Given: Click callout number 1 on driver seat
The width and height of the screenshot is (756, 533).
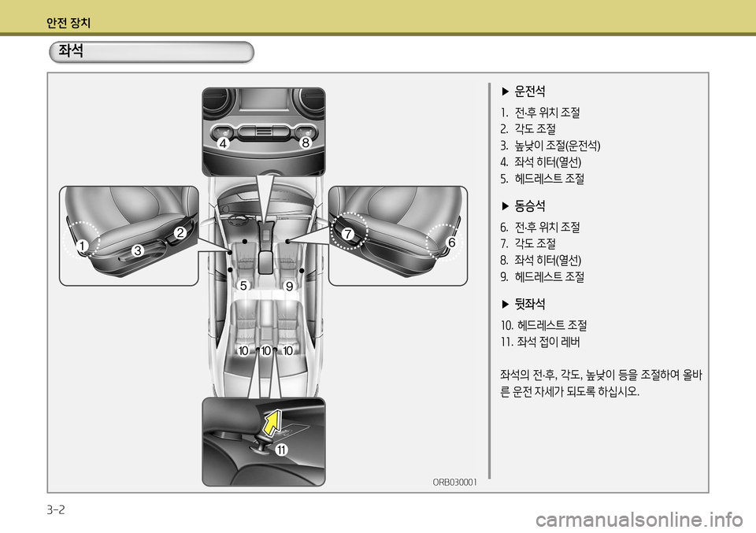Looking at the screenshot, I should click(82, 246).
